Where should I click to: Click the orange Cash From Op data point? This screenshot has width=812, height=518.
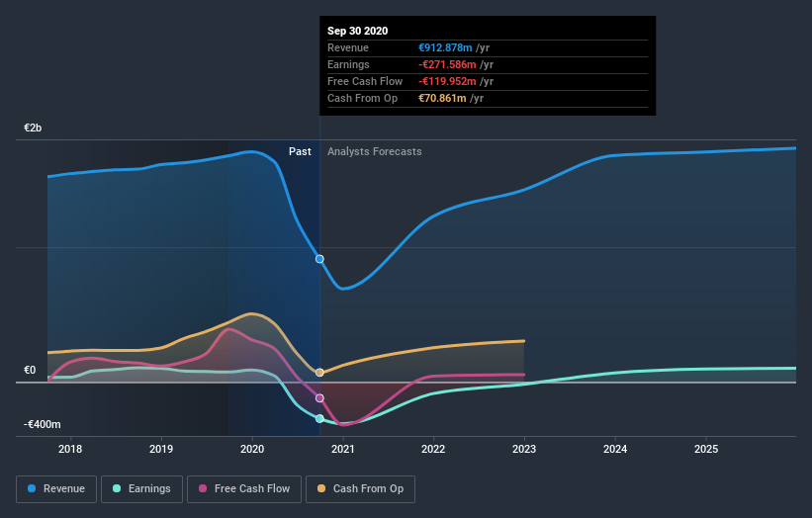(319, 373)
